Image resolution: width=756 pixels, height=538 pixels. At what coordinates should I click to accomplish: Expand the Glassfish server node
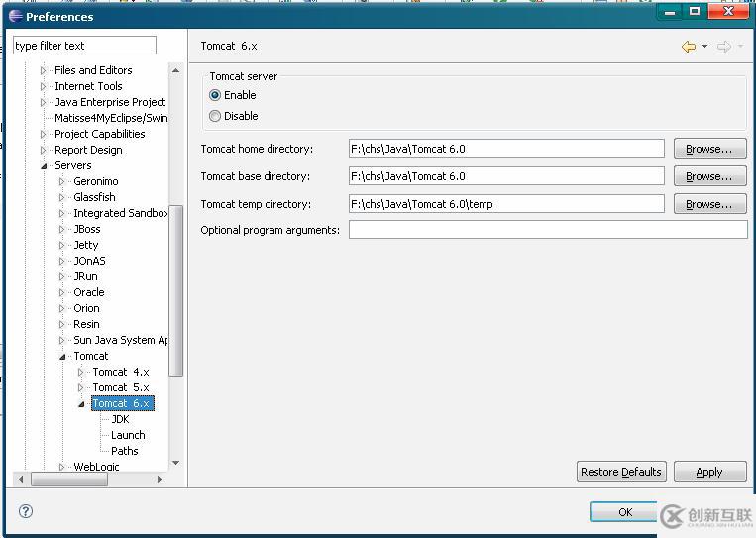[61, 197]
